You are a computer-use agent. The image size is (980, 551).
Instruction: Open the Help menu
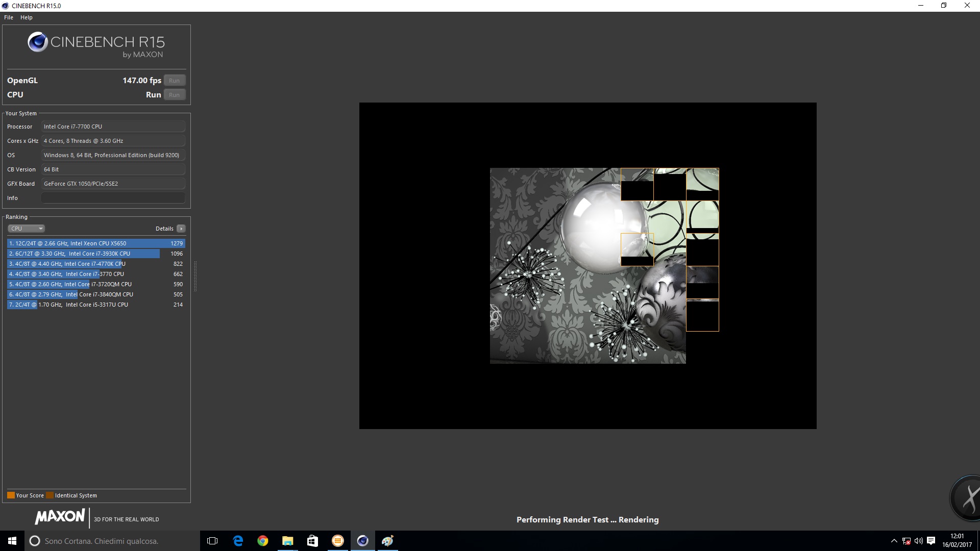[x=27, y=17]
